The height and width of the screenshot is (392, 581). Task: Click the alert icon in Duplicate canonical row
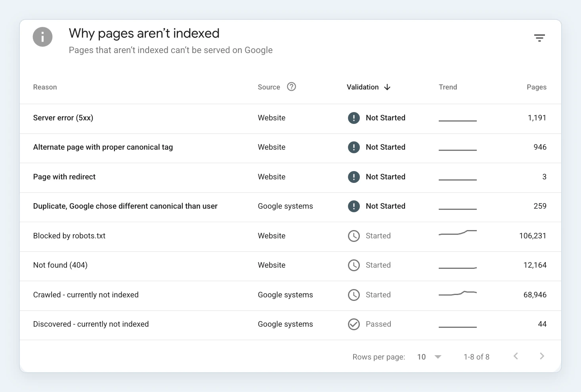(354, 206)
